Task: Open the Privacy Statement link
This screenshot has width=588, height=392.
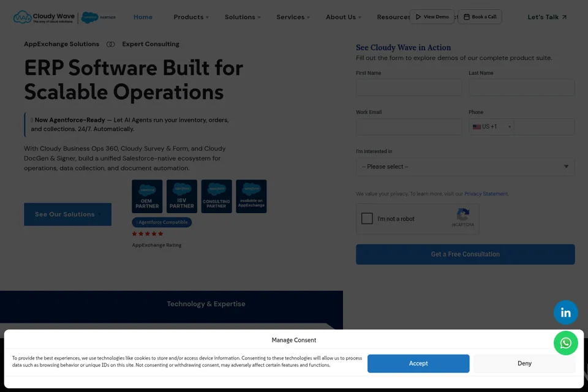Action: 486,194
